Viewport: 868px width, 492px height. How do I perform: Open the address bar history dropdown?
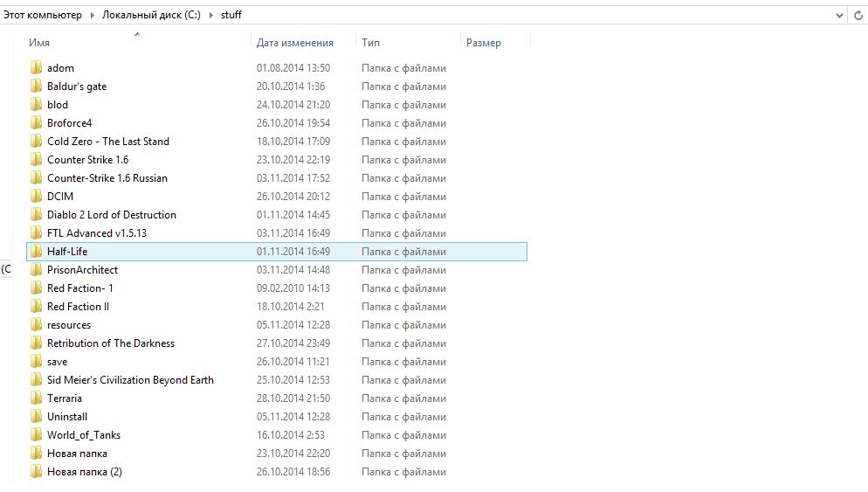coord(840,15)
